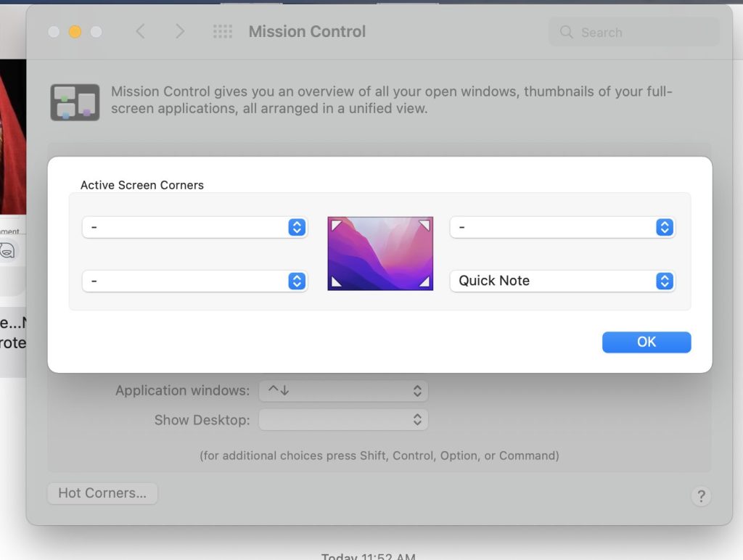Open help with the question mark button
743x560 pixels.
point(700,496)
